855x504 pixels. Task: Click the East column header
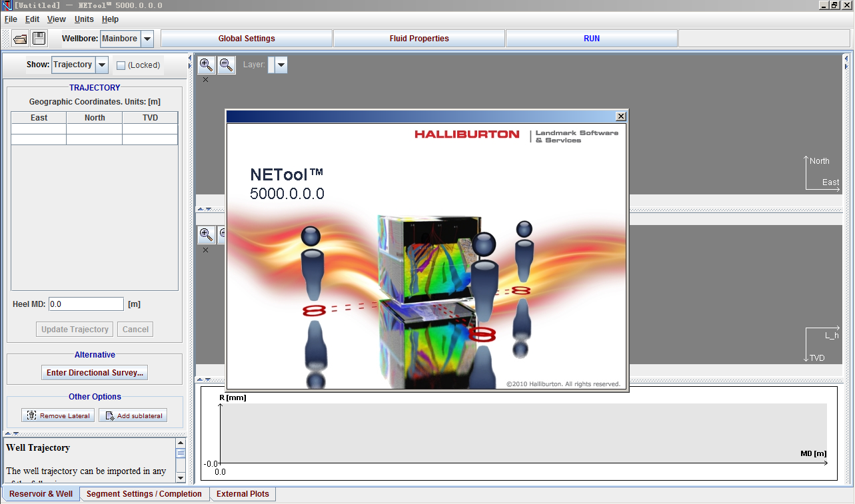[x=39, y=118]
